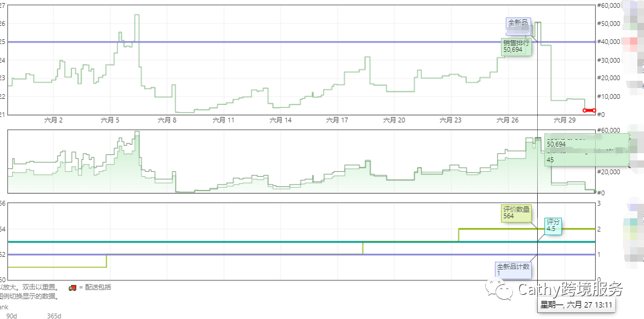
Task: Click the #30,000 axis label
Action: tap(608, 60)
